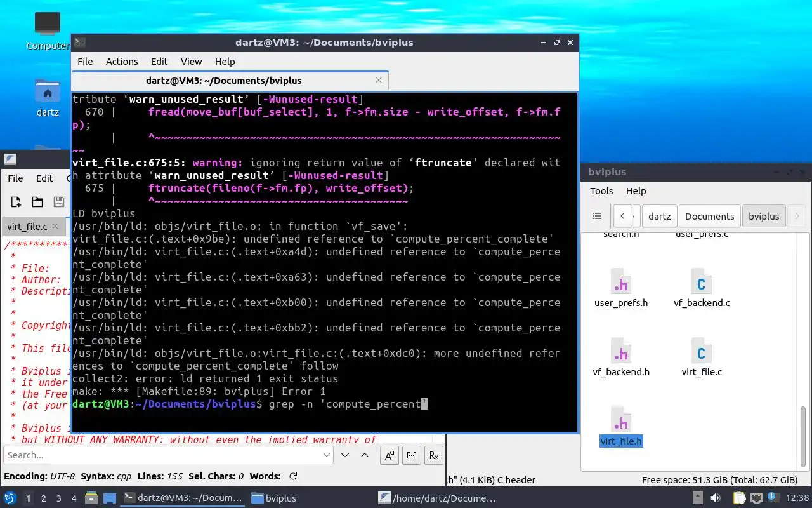Select the vf_backend.c file icon
Image resolution: width=812 pixels, height=508 pixels.
click(x=702, y=281)
